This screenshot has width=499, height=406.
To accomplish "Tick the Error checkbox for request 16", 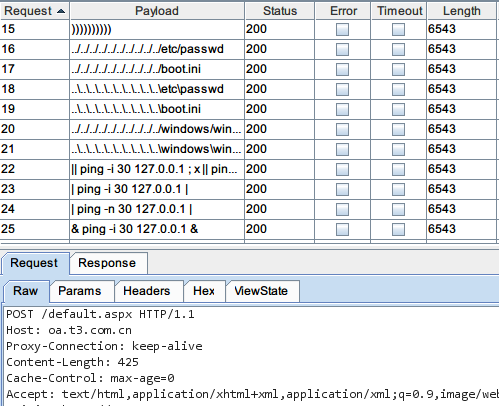I will pyautogui.click(x=342, y=49).
